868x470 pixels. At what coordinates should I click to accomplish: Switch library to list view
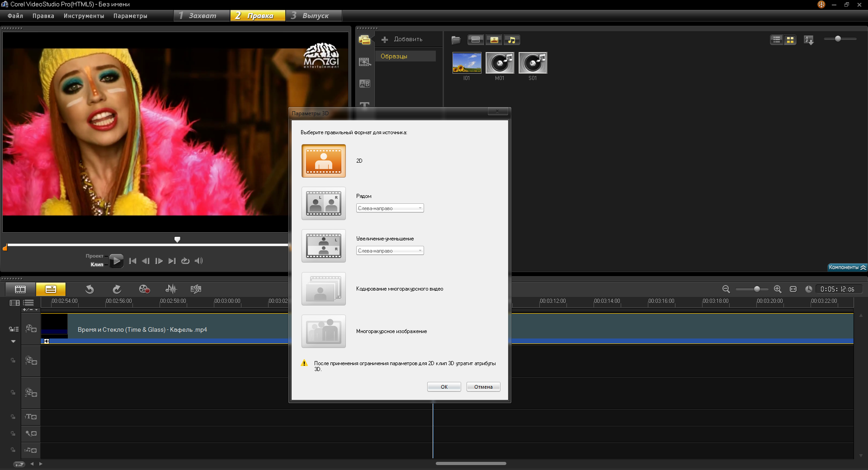[776, 40]
